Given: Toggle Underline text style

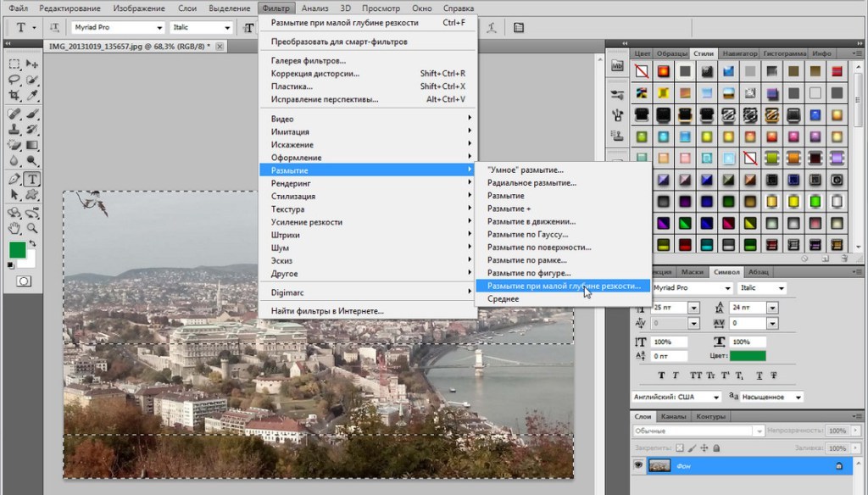Looking at the screenshot, I should pos(759,375).
